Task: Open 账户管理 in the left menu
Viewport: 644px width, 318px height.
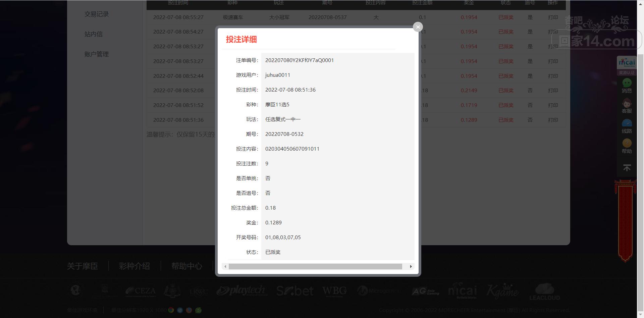Action: pos(97,54)
